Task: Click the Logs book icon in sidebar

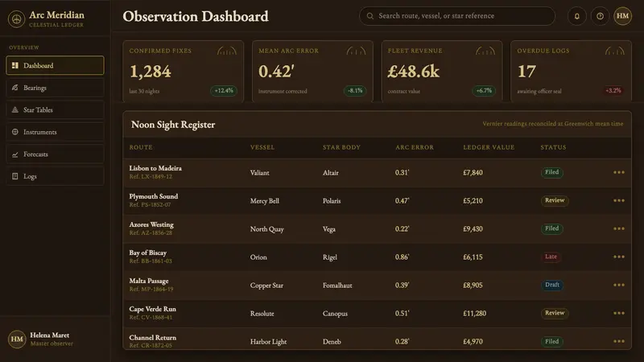Action: pos(15,176)
